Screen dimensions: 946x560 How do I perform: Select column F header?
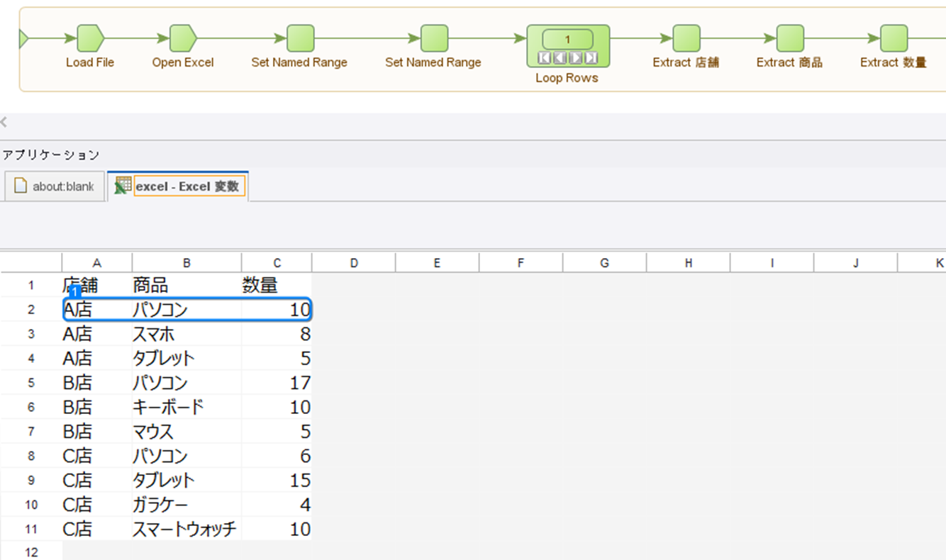pos(521,263)
